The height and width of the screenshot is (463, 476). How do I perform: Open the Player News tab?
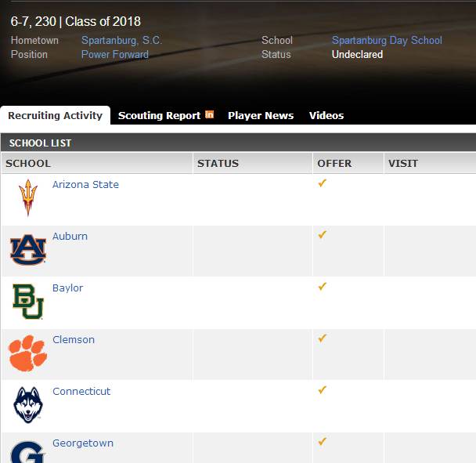click(x=261, y=115)
